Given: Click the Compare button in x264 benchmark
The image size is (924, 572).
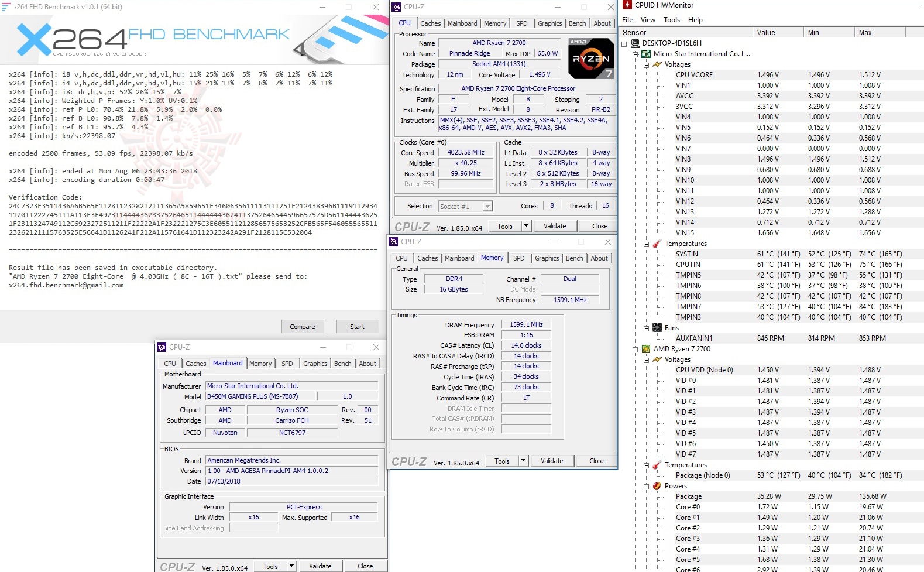Looking at the screenshot, I should click(x=303, y=327).
